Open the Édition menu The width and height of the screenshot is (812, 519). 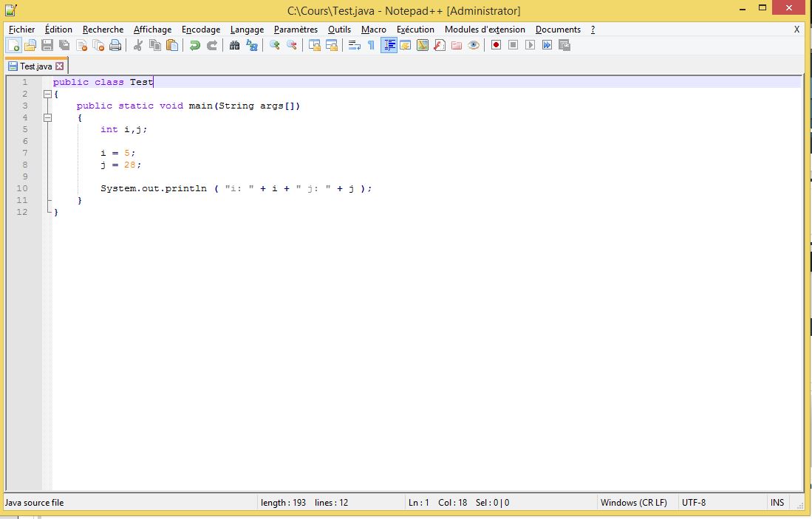click(58, 30)
